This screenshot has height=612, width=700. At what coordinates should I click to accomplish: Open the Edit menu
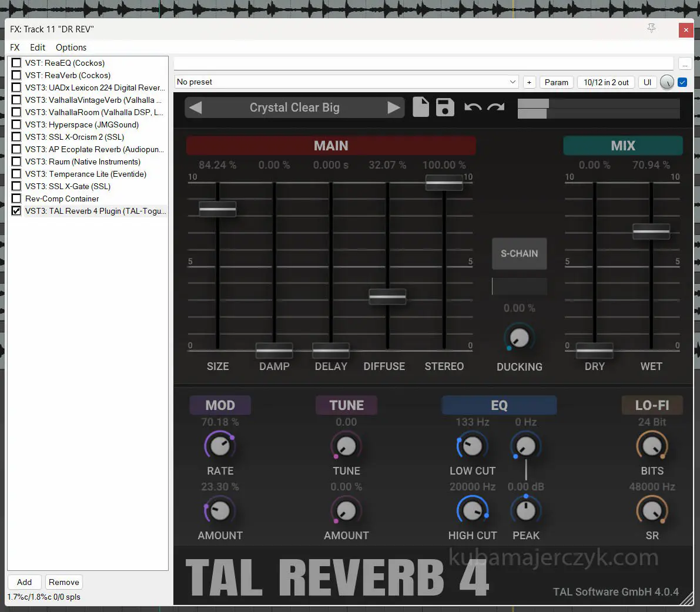pos(38,48)
